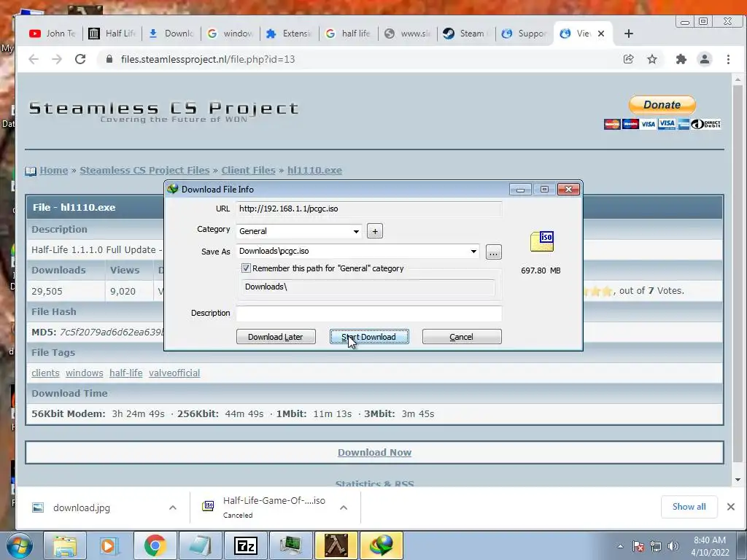Click the network tray icon

(x=656, y=546)
